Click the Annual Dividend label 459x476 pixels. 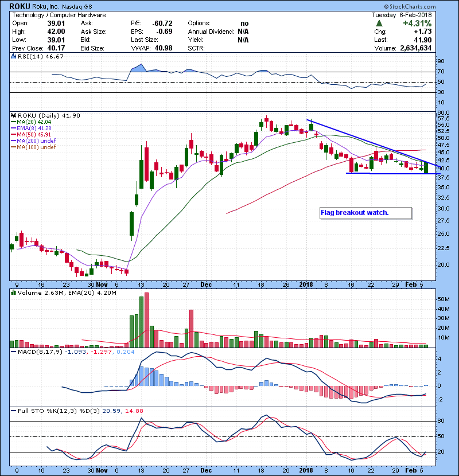click(x=211, y=32)
